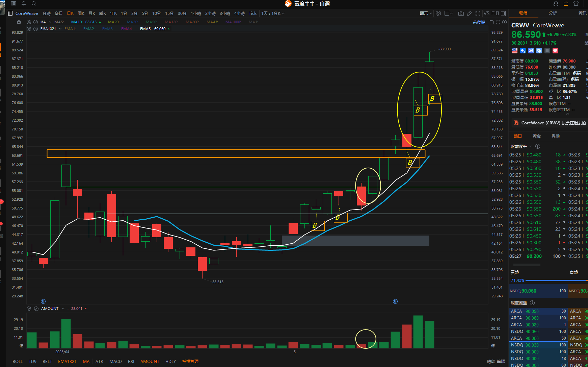Reset chart with the undo arrow icon
588x367 pixels.
pyautogui.click(x=492, y=22)
